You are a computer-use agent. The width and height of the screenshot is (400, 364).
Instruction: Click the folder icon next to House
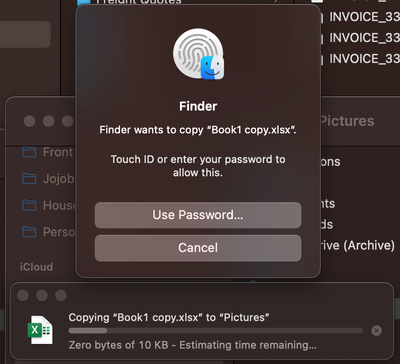click(29, 205)
